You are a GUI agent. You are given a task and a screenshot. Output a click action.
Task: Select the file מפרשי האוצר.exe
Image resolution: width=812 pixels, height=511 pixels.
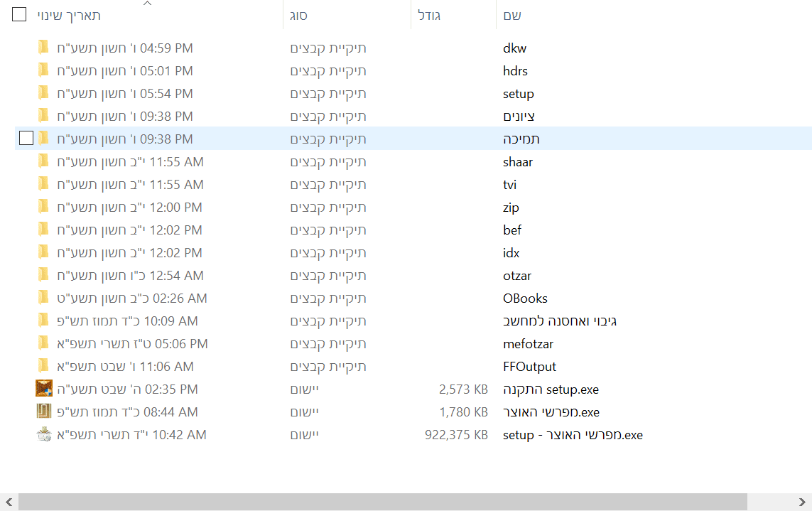pyautogui.click(x=551, y=412)
